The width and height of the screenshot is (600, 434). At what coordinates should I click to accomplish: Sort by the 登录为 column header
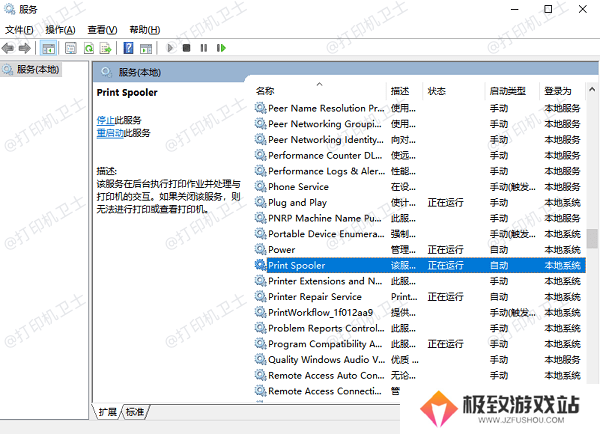(x=558, y=91)
